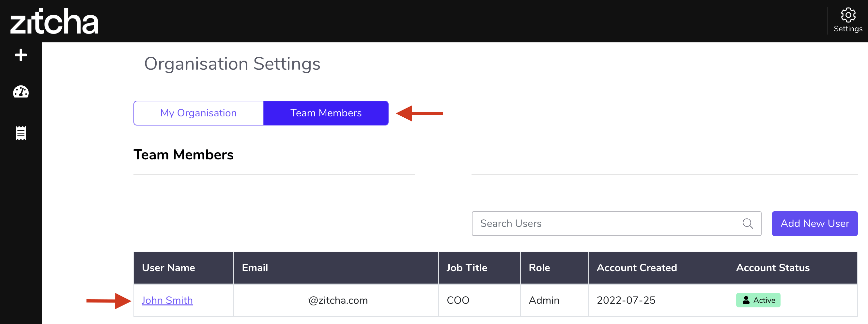Click the Account Created column header
Image resolution: width=868 pixels, height=324 pixels.
[637, 268]
